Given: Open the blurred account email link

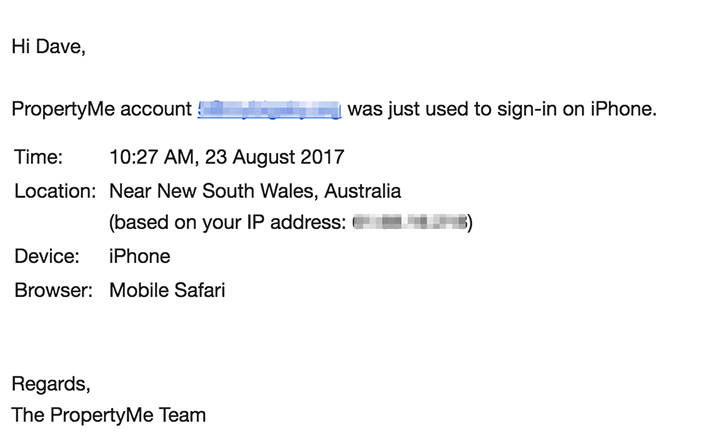Looking at the screenshot, I should click(270, 110).
